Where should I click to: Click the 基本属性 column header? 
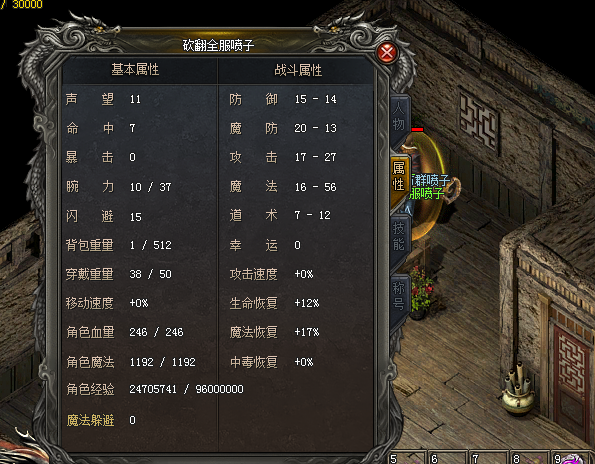135,70
